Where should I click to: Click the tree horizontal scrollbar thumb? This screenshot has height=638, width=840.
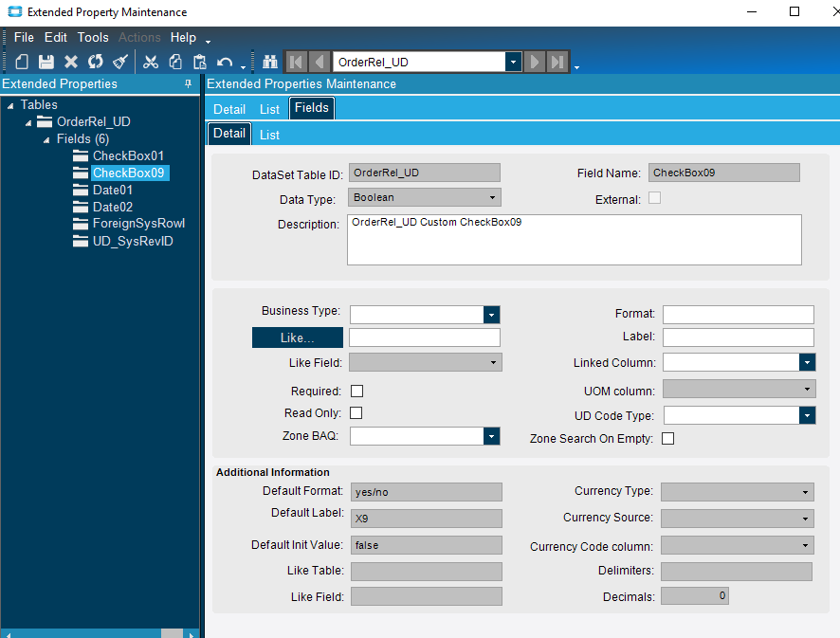tap(172, 633)
